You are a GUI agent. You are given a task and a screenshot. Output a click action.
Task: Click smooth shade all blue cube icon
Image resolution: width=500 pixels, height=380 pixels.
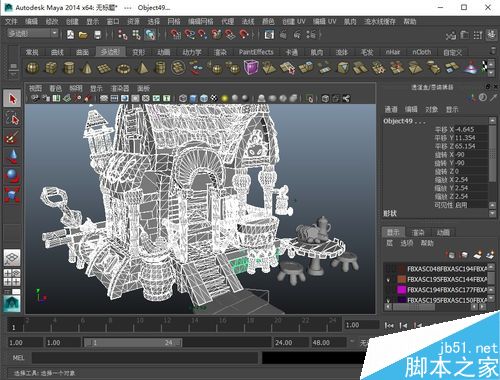[193, 98]
